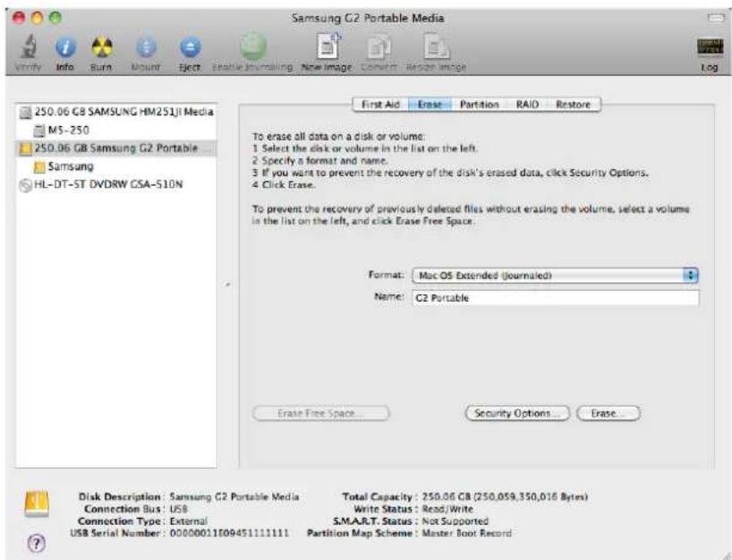732x560 pixels.
Task: Click the yellow minimize window button
Action: [x=38, y=18]
